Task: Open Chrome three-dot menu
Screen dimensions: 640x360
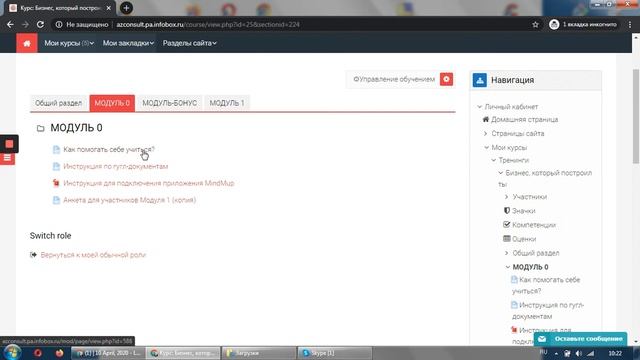Action: coord(630,24)
